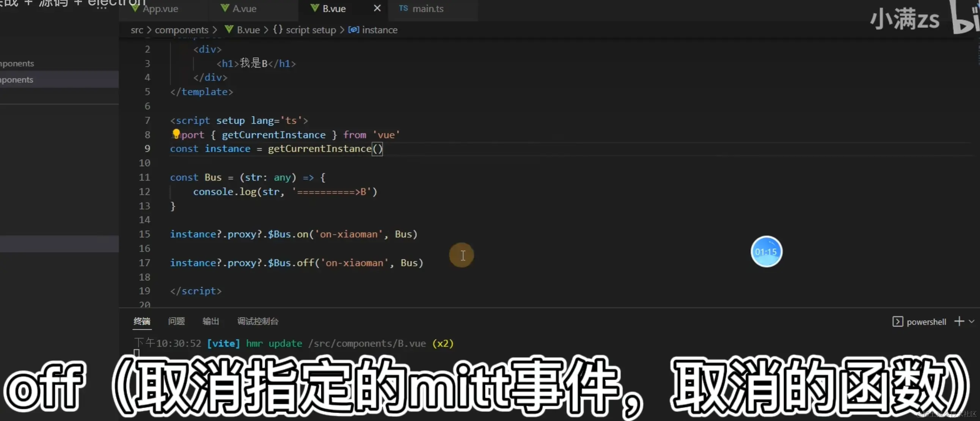
Task: Click the B.vue file breadcrumb
Action: click(248, 30)
